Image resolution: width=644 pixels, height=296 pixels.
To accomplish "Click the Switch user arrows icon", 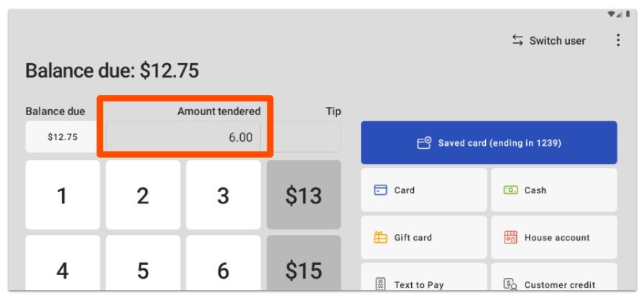I will 517,41.
